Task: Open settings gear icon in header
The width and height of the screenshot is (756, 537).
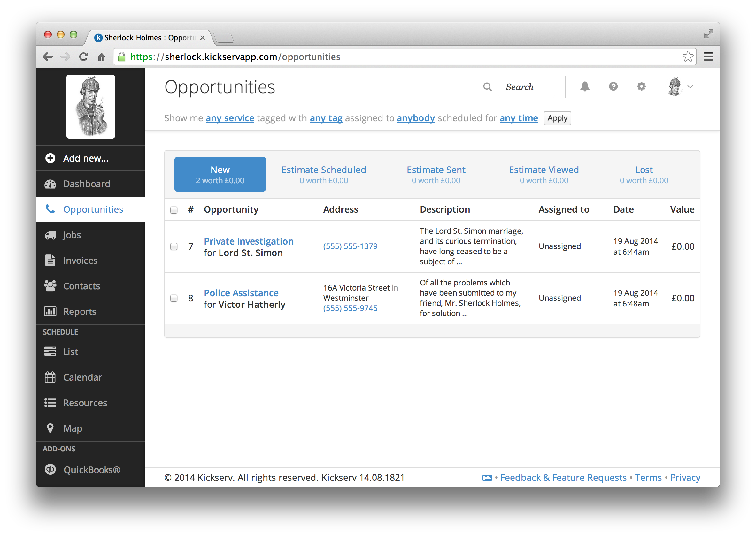Action: click(641, 87)
